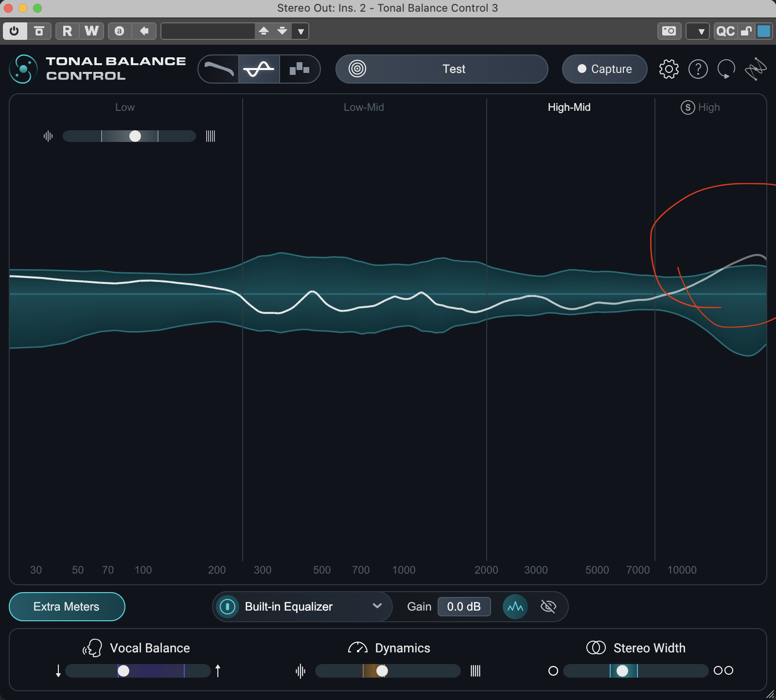Click the waveform icon left of Dynamics slider
The width and height of the screenshot is (776, 700).
(300, 671)
